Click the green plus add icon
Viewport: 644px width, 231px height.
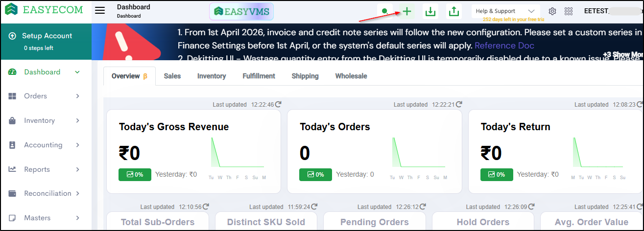coord(406,11)
